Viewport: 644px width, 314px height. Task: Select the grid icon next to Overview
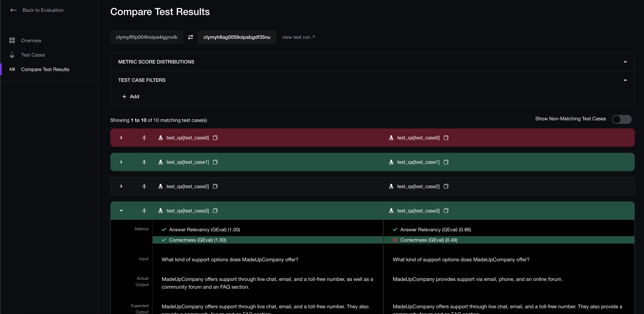point(12,40)
